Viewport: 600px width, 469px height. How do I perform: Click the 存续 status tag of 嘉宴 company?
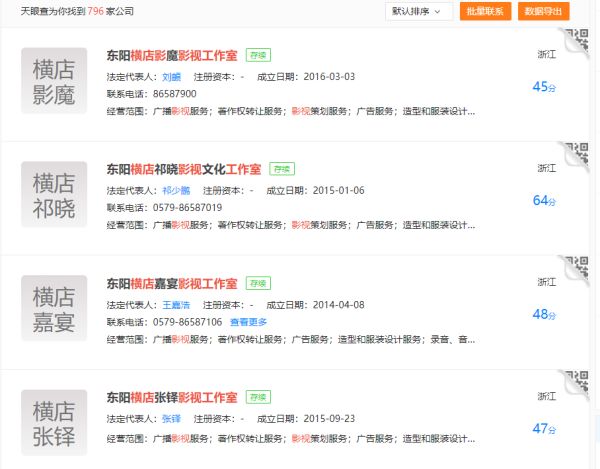tap(258, 283)
